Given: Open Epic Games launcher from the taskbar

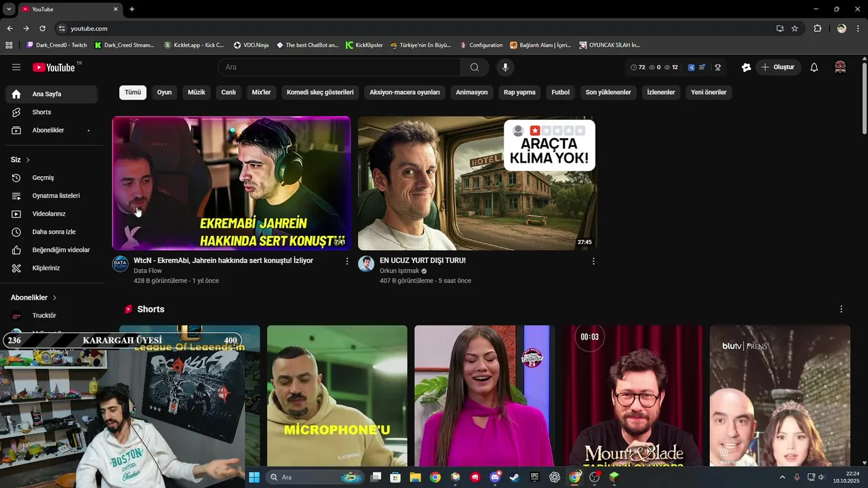Looking at the screenshot, I should 534,477.
